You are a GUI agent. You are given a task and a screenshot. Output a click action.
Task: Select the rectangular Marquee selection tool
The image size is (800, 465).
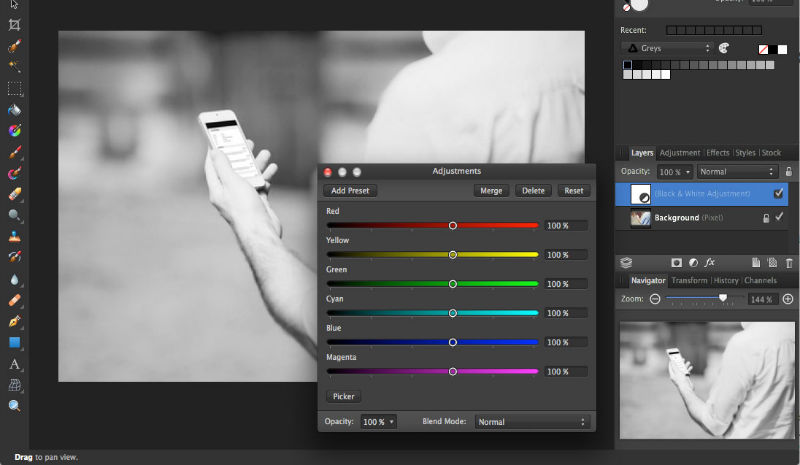[x=15, y=88]
